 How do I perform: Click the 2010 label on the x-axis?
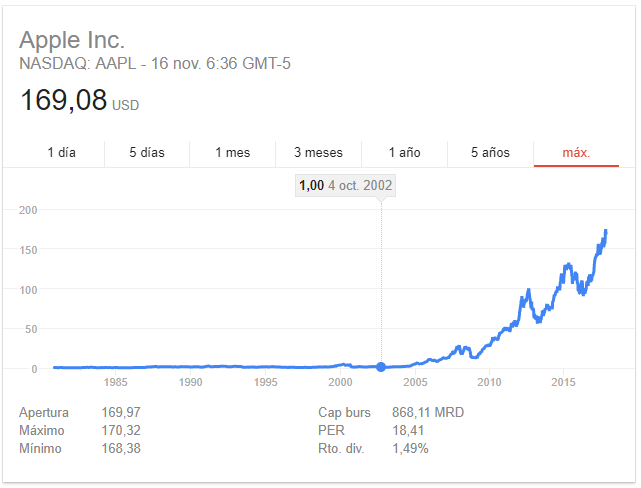click(490, 383)
